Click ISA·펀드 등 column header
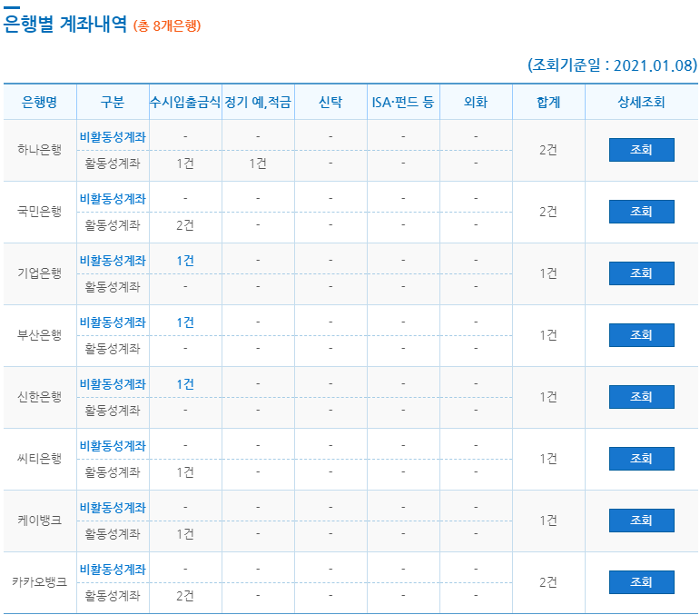Screen dimensions: 700x615 click(x=403, y=103)
